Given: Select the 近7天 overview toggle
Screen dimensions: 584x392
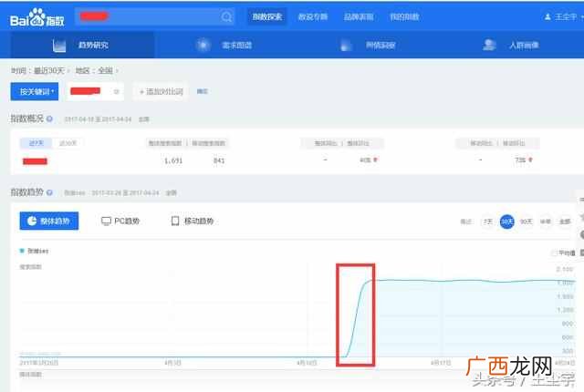Looking at the screenshot, I should [36, 143].
